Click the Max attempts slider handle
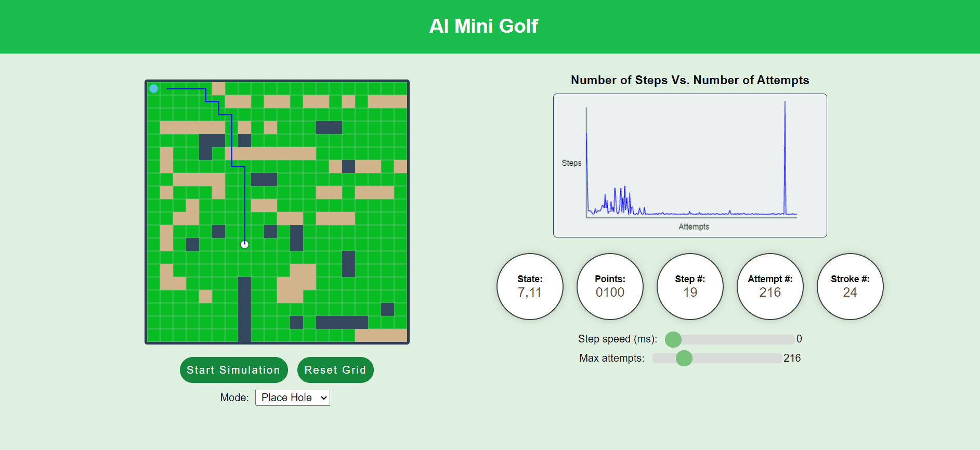The image size is (980, 450). click(684, 358)
